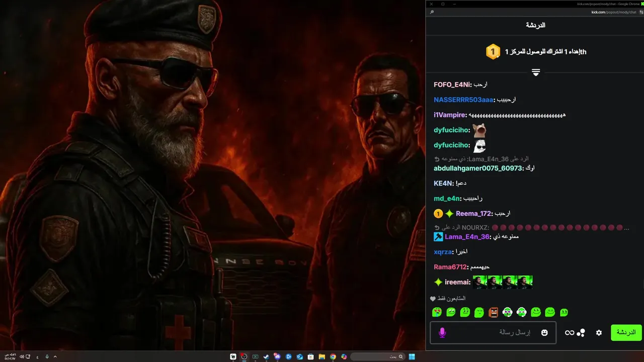644x362 pixels.
Task: Click the KE4N username
Action: pyautogui.click(x=444, y=184)
